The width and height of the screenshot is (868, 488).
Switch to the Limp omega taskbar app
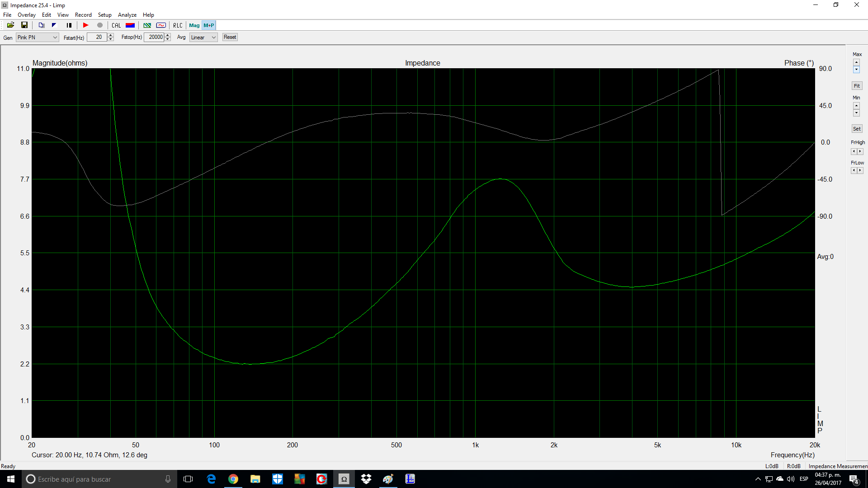(344, 479)
